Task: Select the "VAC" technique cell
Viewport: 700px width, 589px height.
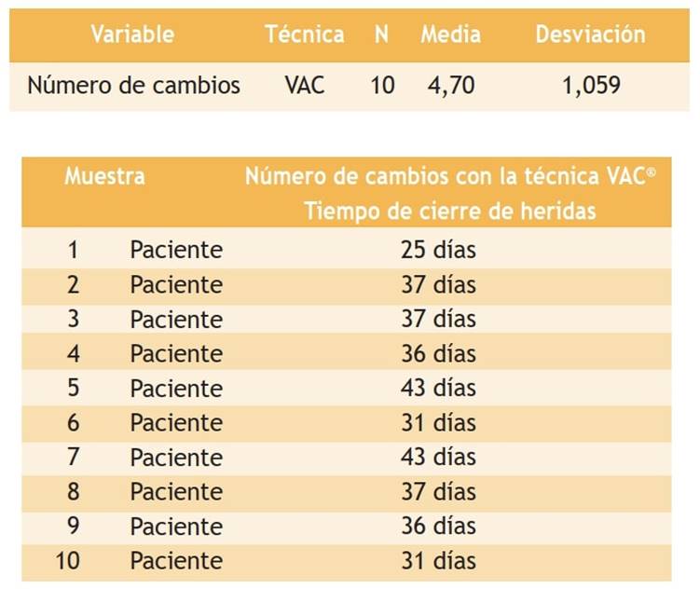Action: tap(305, 86)
